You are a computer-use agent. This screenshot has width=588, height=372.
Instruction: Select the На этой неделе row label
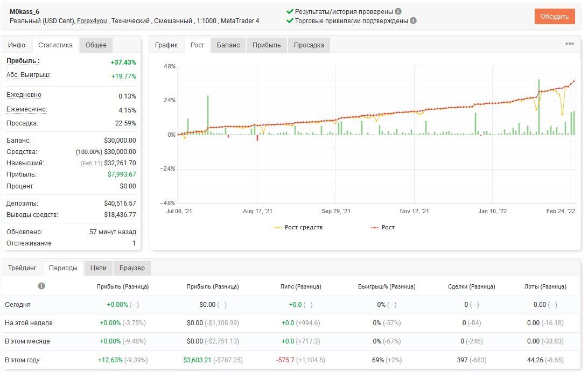pyautogui.click(x=29, y=323)
